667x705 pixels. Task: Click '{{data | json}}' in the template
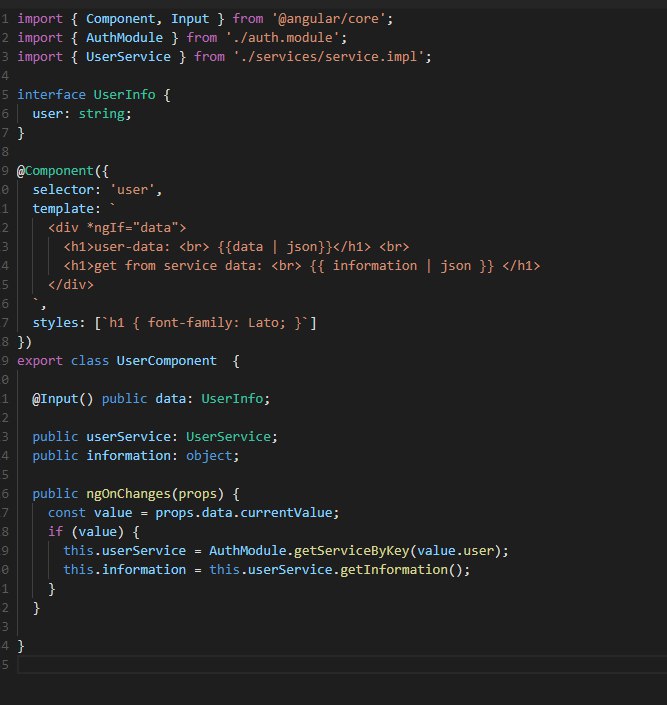[x=275, y=247]
